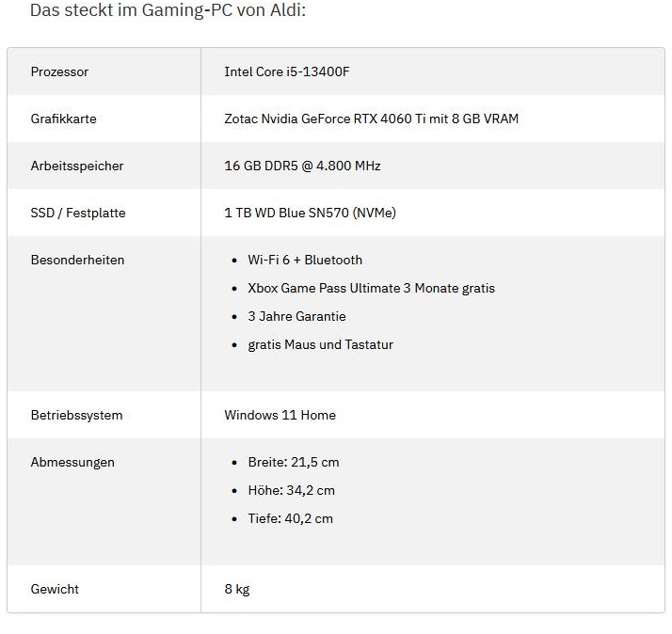Select the Prozessor row label
The image size is (672, 634).
(59, 71)
